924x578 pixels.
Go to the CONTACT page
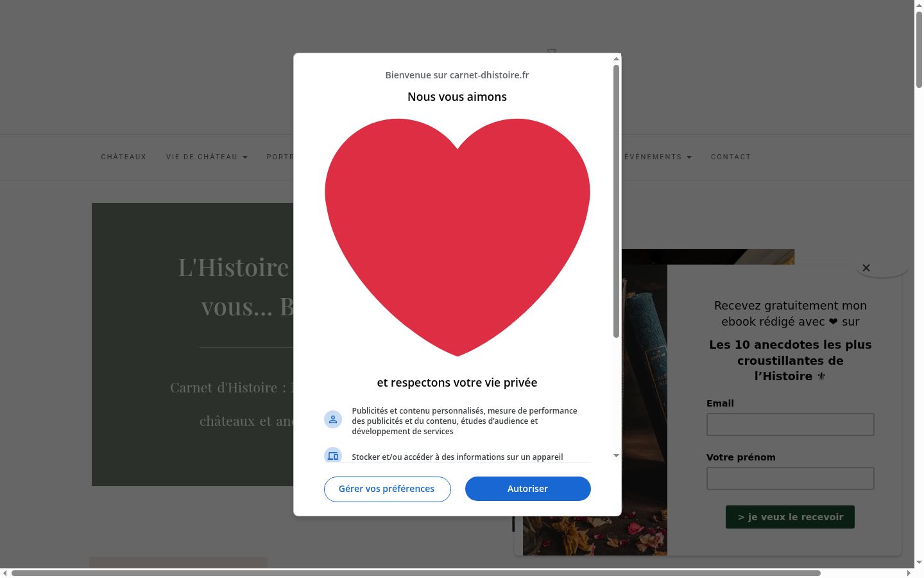[731, 157]
